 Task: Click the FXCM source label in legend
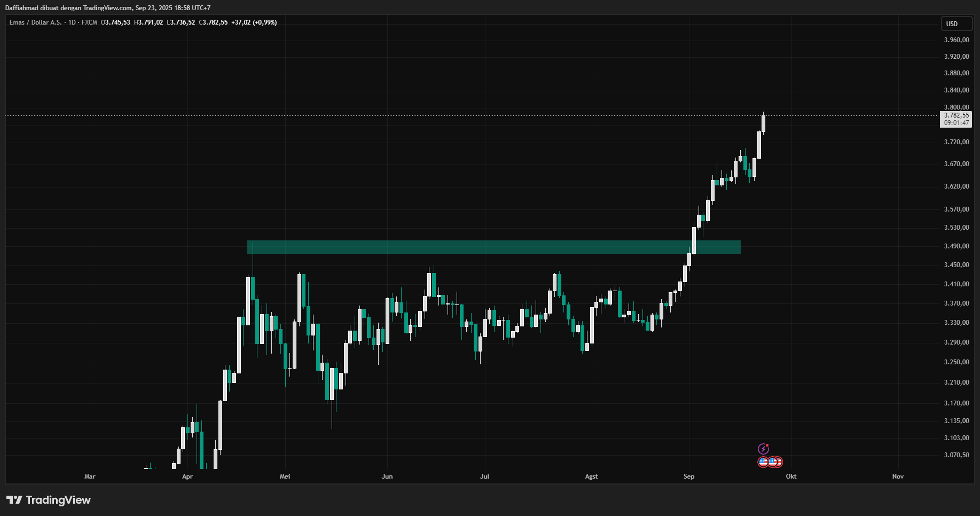[89, 22]
